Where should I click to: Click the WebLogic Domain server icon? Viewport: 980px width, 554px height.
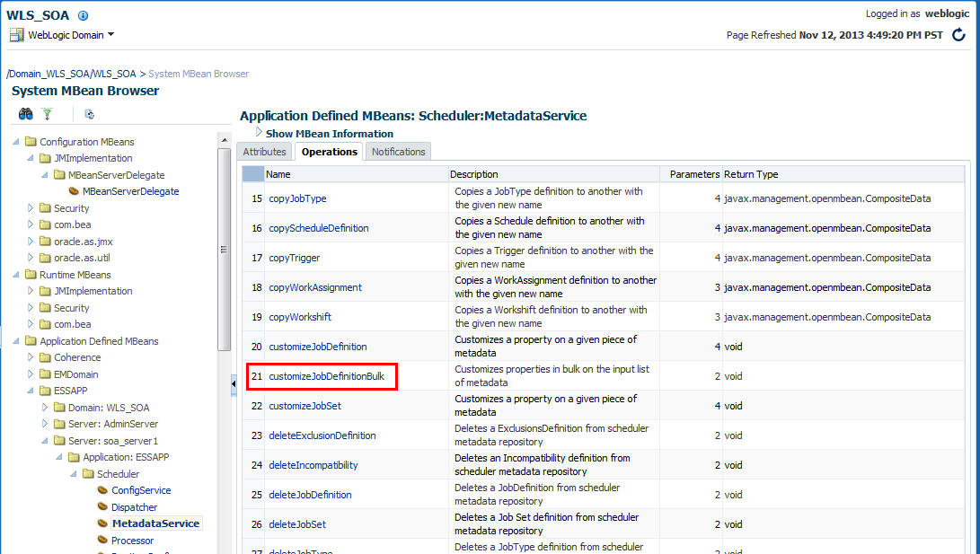(x=16, y=35)
